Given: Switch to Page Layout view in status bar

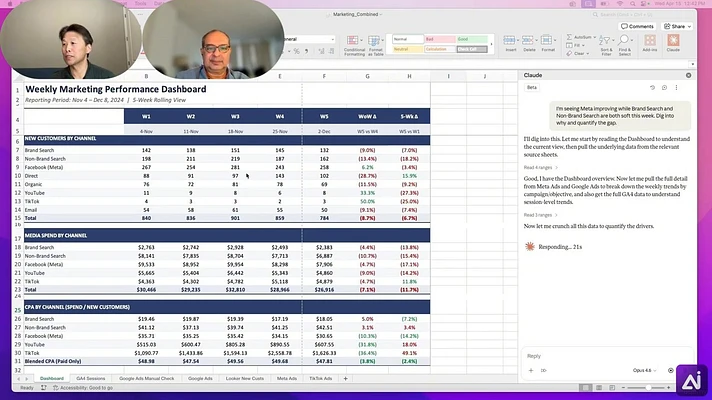Looking at the screenshot, I should tap(599, 388).
